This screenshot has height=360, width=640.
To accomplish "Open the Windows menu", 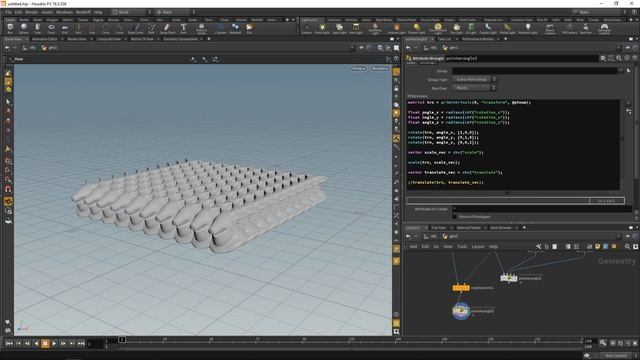I will point(64,12).
